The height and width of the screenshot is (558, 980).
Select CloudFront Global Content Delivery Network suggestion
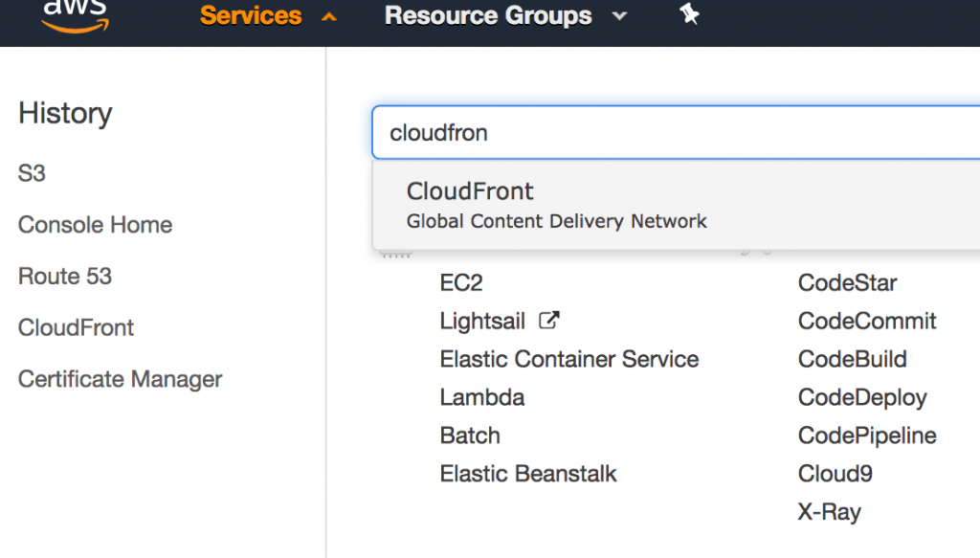(677, 205)
